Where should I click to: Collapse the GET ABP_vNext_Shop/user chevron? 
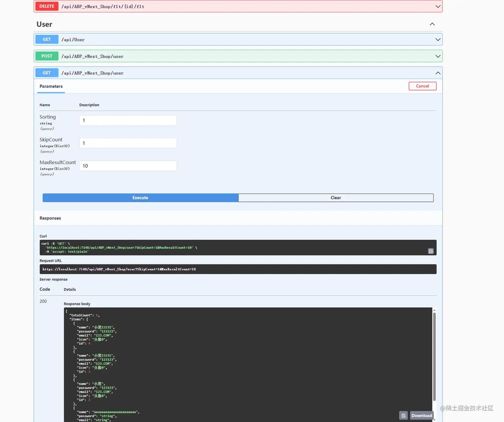(438, 73)
